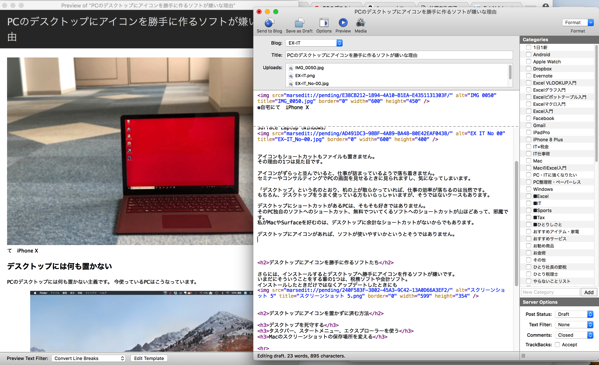Image resolution: width=599 pixels, height=365 pixels.
Task: Enable the TrackBacks Accept checkbox
Action: tap(557, 345)
